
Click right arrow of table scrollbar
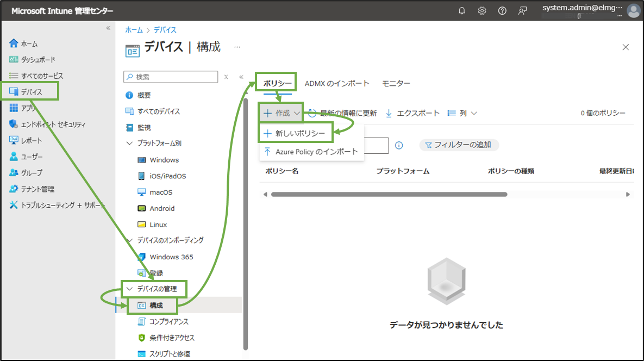(628, 194)
